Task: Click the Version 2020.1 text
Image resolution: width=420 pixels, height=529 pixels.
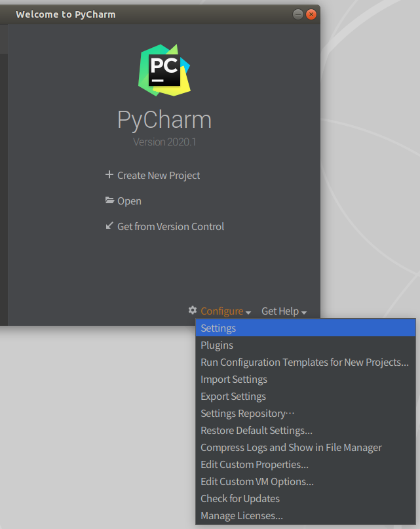Action: tap(164, 142)
